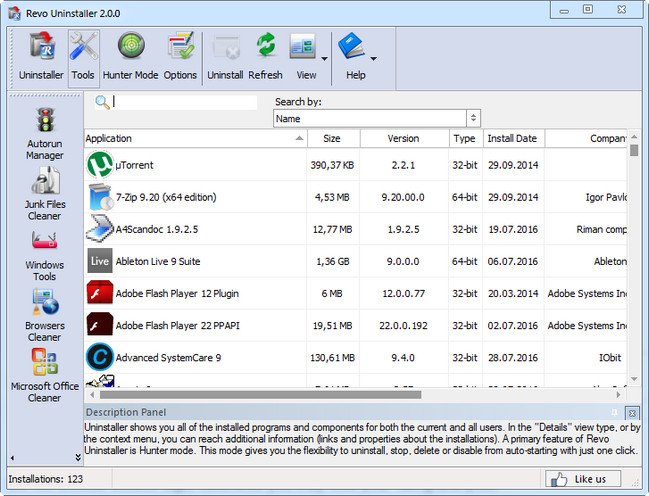Viewport: 649px width, 496px height.
Task: Click the greyed Uninstall toolbar icon
Action: 226,46
